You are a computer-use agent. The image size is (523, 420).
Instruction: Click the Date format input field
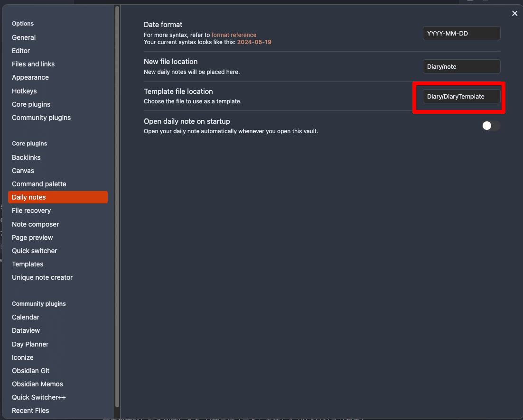click(x=461, y=33)
